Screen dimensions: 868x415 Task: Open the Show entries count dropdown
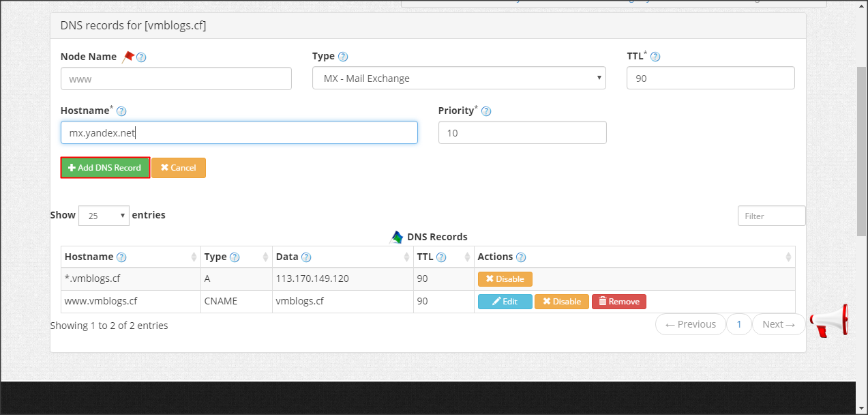(104, 216)
